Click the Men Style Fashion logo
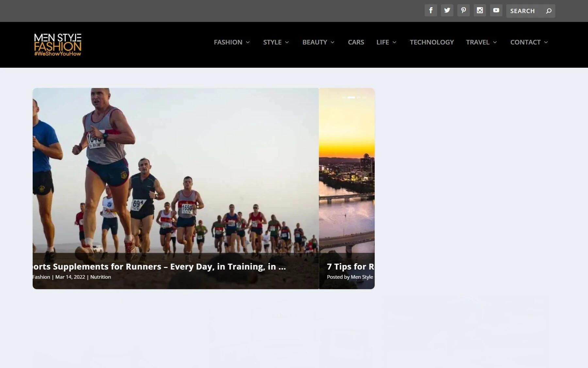 click(58, 44)
